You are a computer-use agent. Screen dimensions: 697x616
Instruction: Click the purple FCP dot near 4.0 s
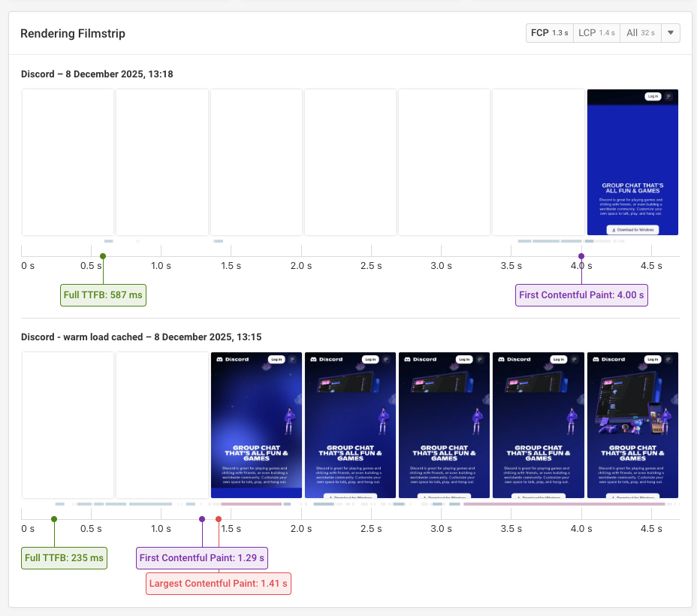coord(581,256)
